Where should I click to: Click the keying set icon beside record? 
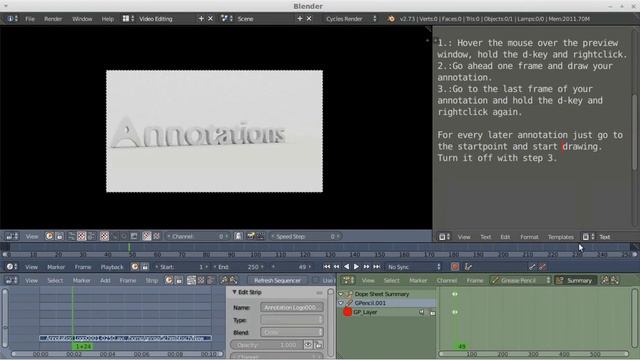(468, 267)
